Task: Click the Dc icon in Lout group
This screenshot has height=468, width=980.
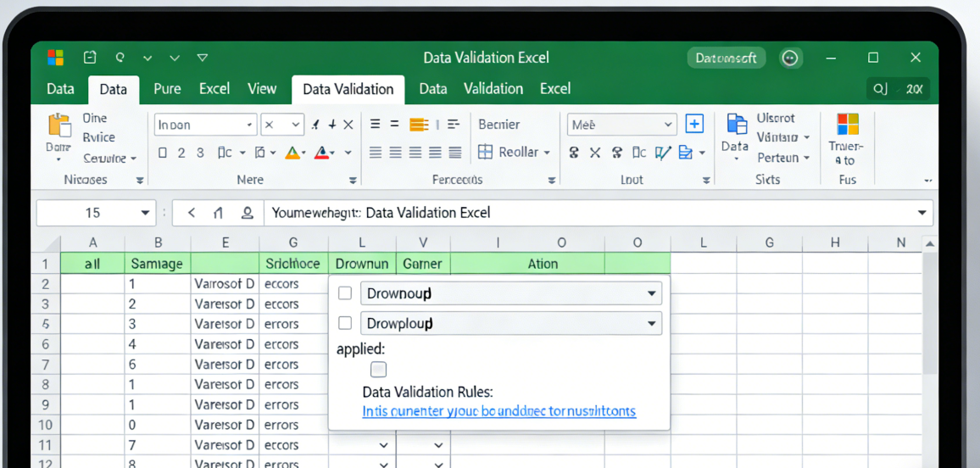Action: (638, 153)
